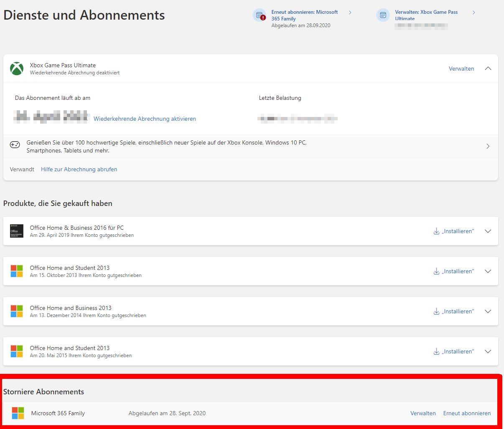Expand Office Home and Business 2013 details
The image size is (504, 429).
tap(488, 311)
